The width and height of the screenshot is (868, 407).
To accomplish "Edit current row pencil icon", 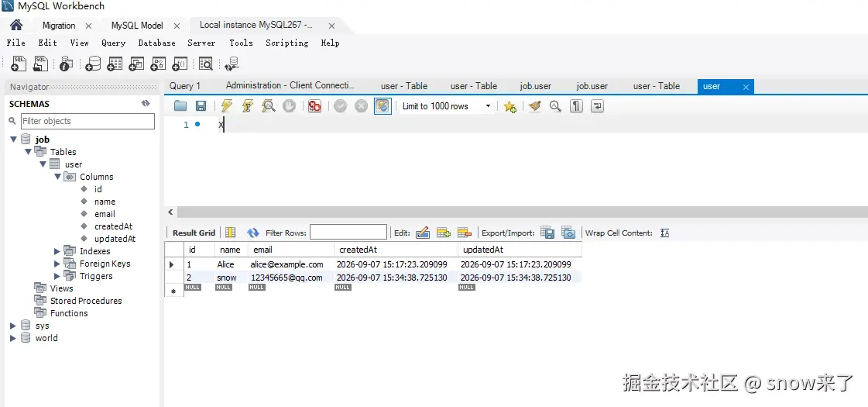I will tap(422, 233).
